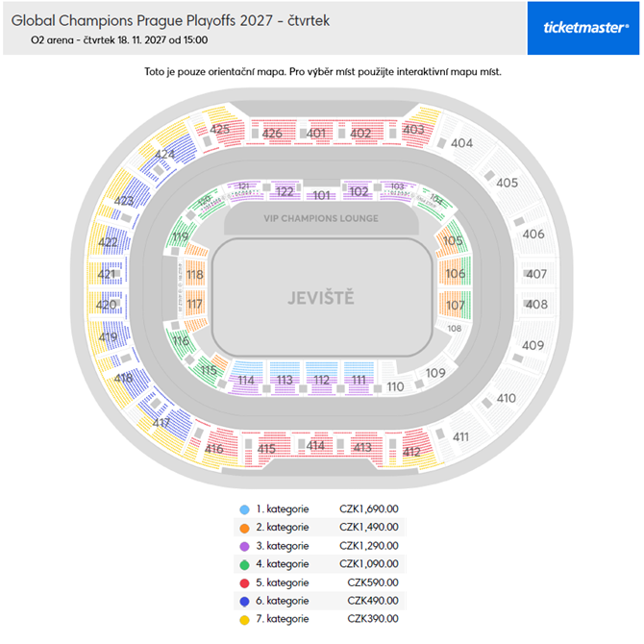Click the CZK1,690.00 price label
This screenshot has width=644, height=644.
pyautogui.click(x=369, y=509)
